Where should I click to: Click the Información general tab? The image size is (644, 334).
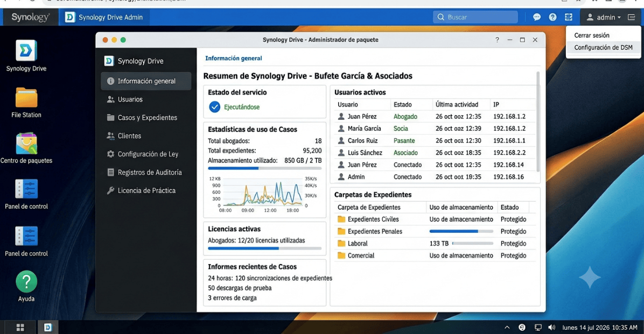tap(233, 58)
